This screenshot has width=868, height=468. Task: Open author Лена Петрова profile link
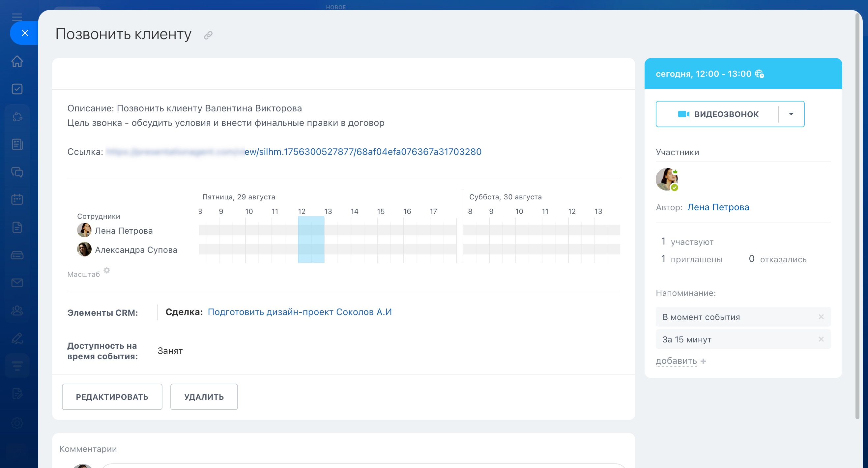coord(718,207)
